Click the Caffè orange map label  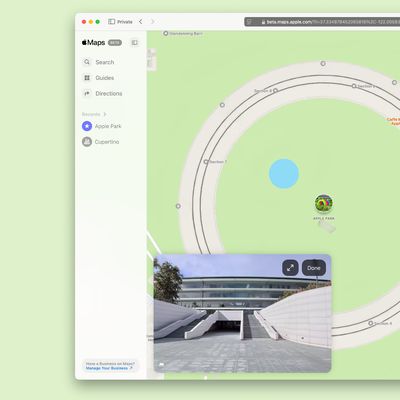tap(393, 121)
